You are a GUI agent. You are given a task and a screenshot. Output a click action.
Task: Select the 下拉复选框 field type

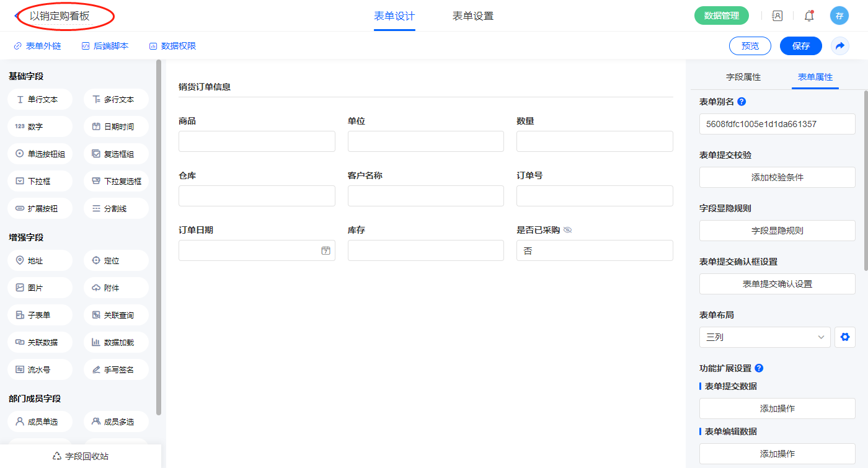[x=116, y=181]
